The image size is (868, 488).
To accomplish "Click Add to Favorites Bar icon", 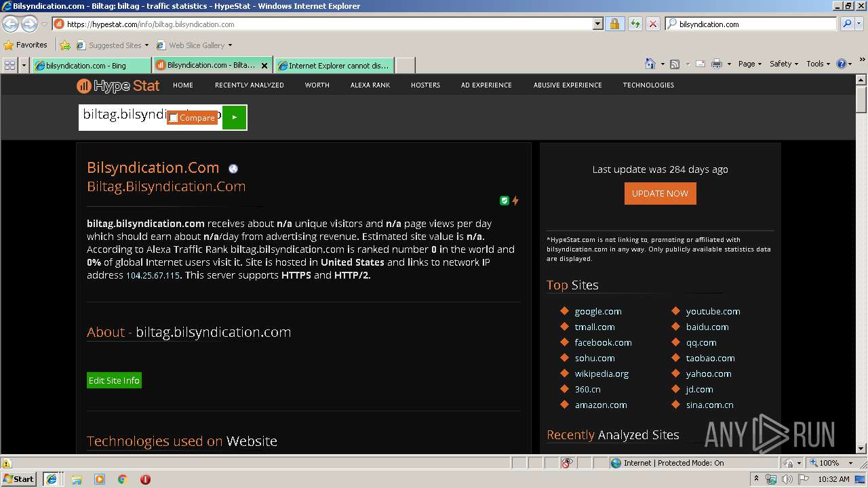I will (x=64, y=45).
